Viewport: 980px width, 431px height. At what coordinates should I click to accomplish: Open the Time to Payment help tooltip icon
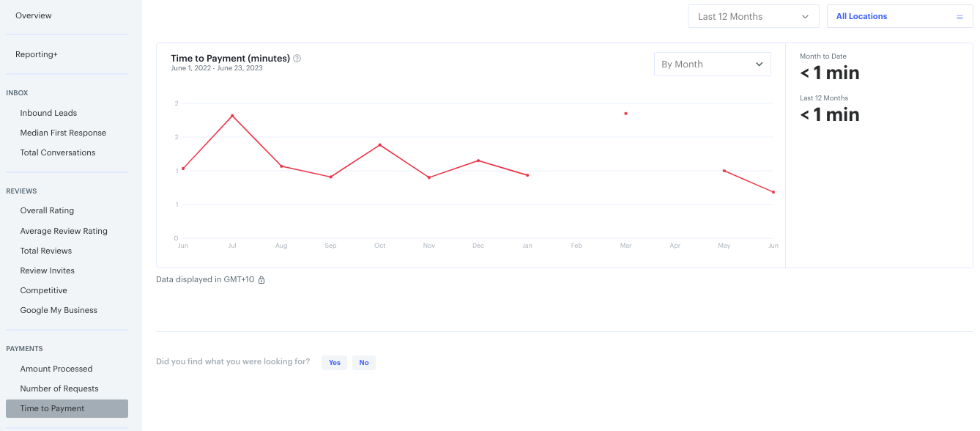pos(297,58)
